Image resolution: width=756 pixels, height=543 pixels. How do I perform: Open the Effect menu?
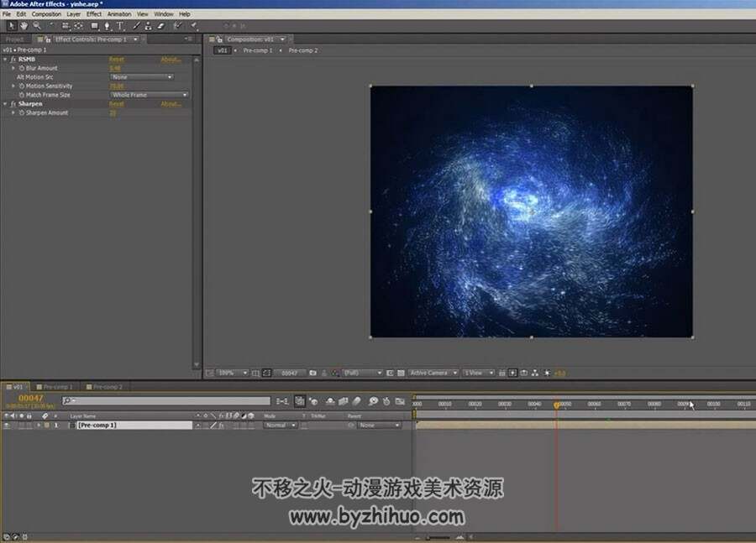[x=94, y=14]
